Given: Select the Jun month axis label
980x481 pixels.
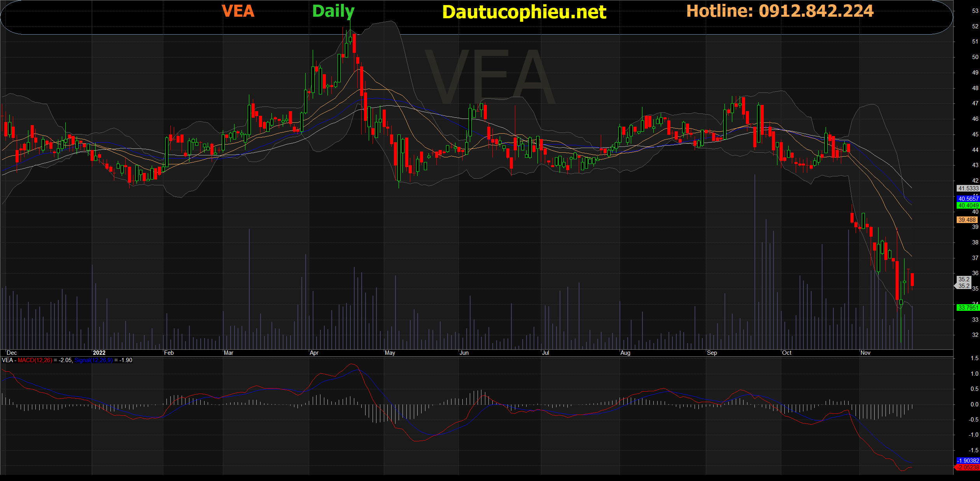Looking at the screenshot, I should (464, 353).
